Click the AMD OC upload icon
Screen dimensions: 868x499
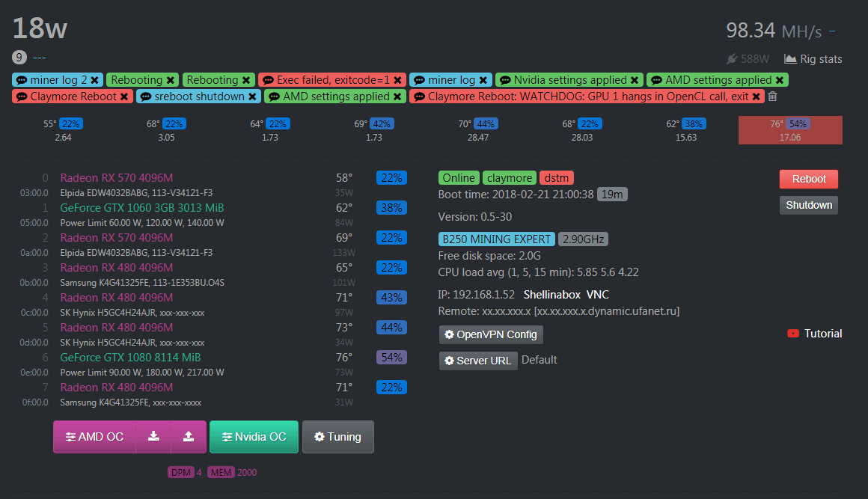[189, 437]
